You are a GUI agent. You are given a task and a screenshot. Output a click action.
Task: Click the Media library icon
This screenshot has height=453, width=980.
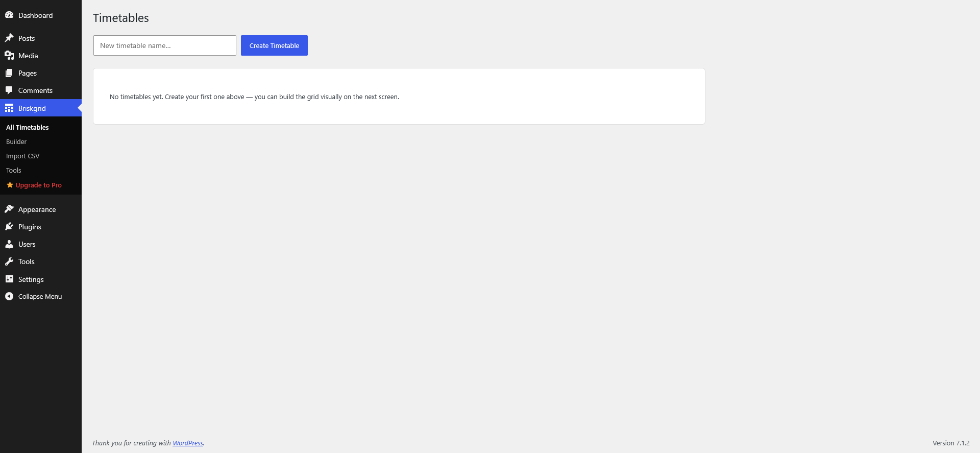9,55
